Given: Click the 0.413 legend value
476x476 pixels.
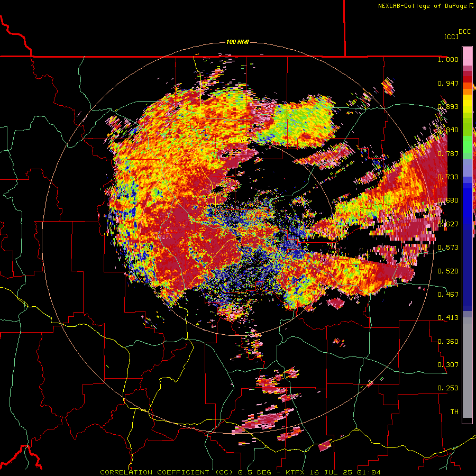Looking at the screenshot, I should (x=448, y=318).
